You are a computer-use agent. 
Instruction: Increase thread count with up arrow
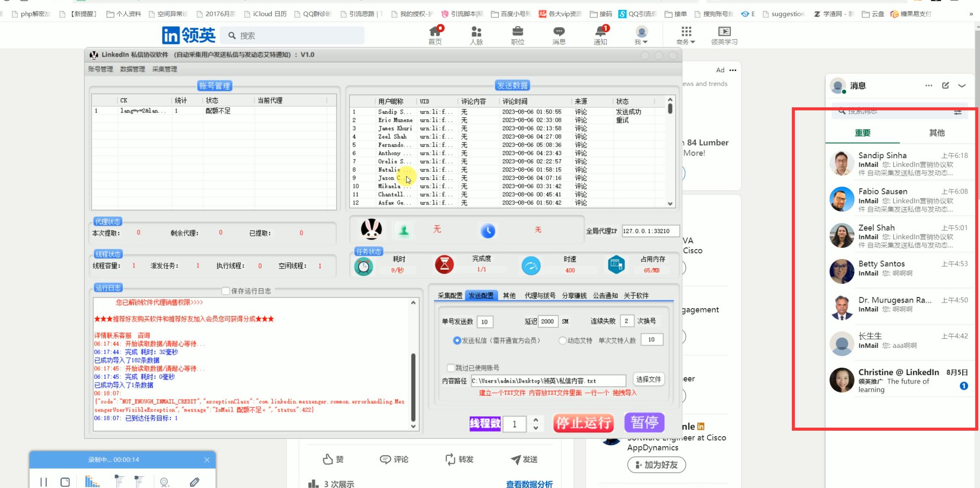point(536,419)
